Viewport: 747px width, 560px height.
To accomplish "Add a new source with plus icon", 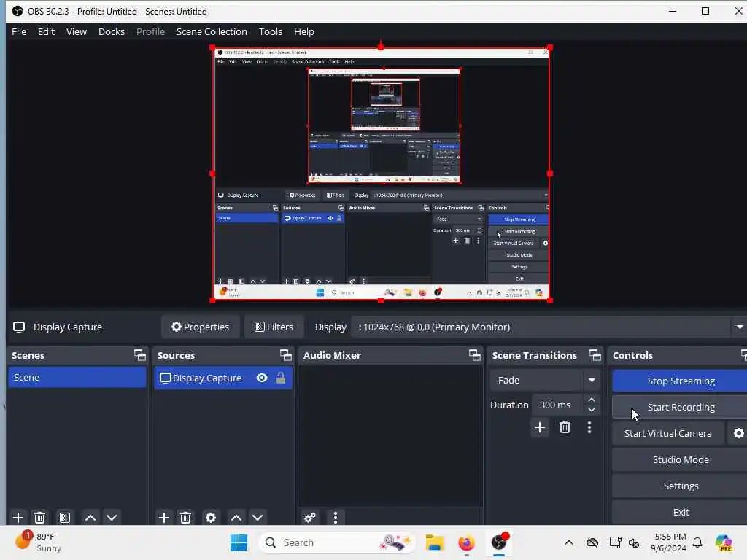I will tap(164, 517).
